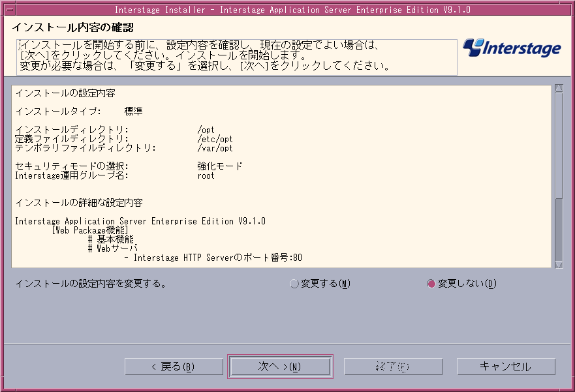Click the line # 基本機能

coord(111,239)
